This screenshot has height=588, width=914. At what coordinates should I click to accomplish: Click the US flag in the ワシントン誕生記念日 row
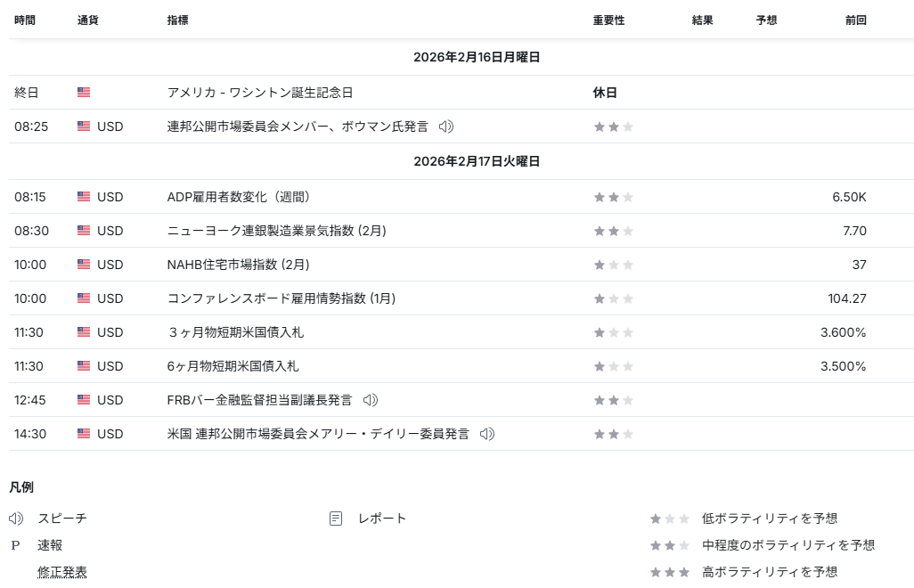(84, 93)
